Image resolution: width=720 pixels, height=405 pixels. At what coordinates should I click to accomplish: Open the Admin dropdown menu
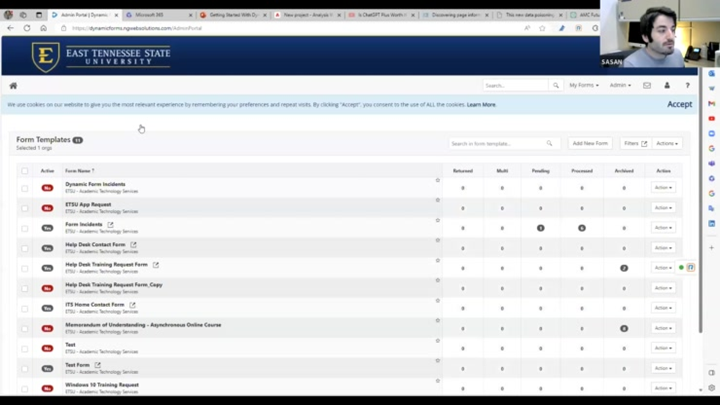point(620,85)
